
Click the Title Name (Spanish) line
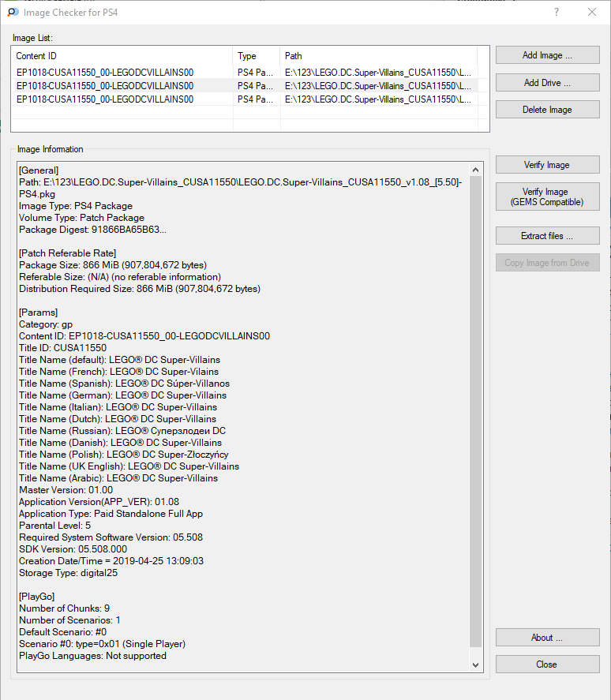click(125, 384)
